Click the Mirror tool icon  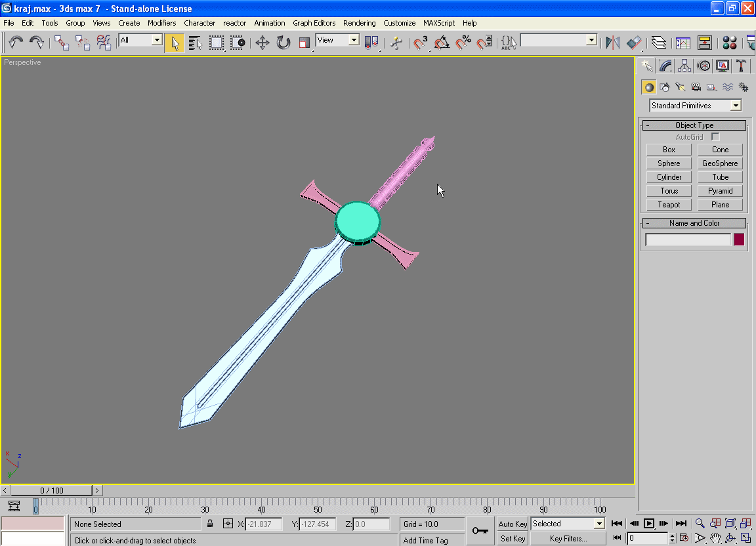612,43
